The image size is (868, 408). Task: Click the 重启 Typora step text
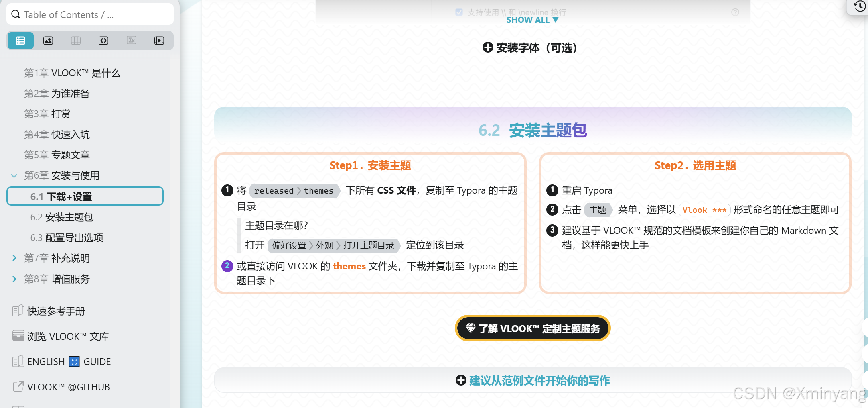(x=587, y=190)
